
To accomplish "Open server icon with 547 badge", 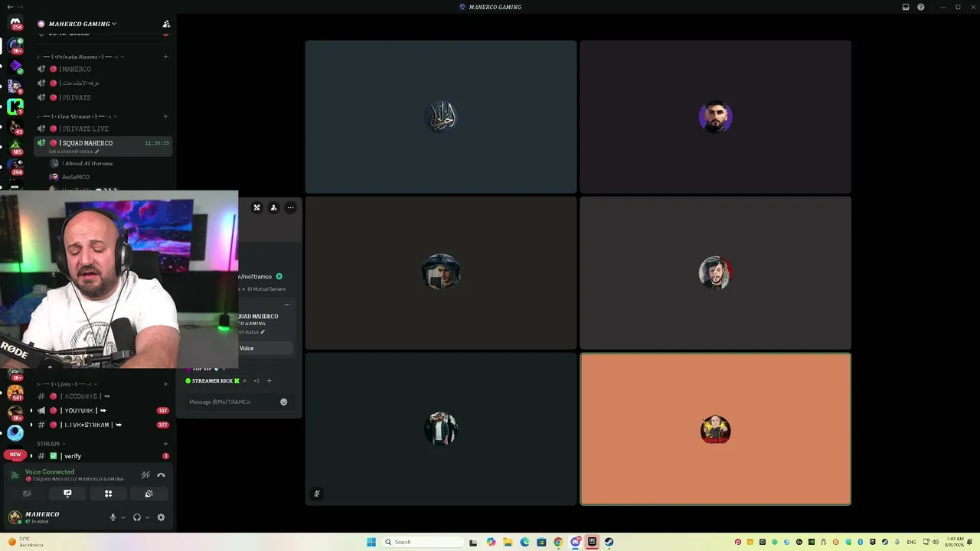I will pos(15,393).
